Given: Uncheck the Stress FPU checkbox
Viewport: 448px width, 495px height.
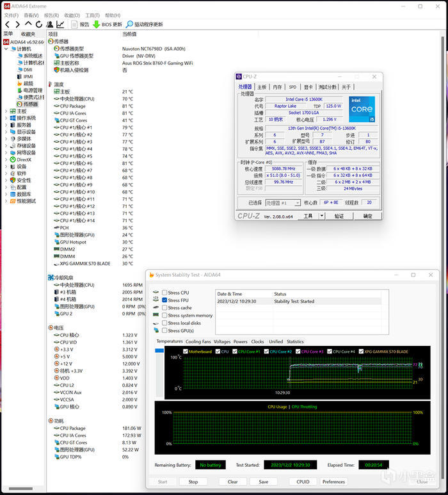Looking at the screenshot, I should (164, 300).
